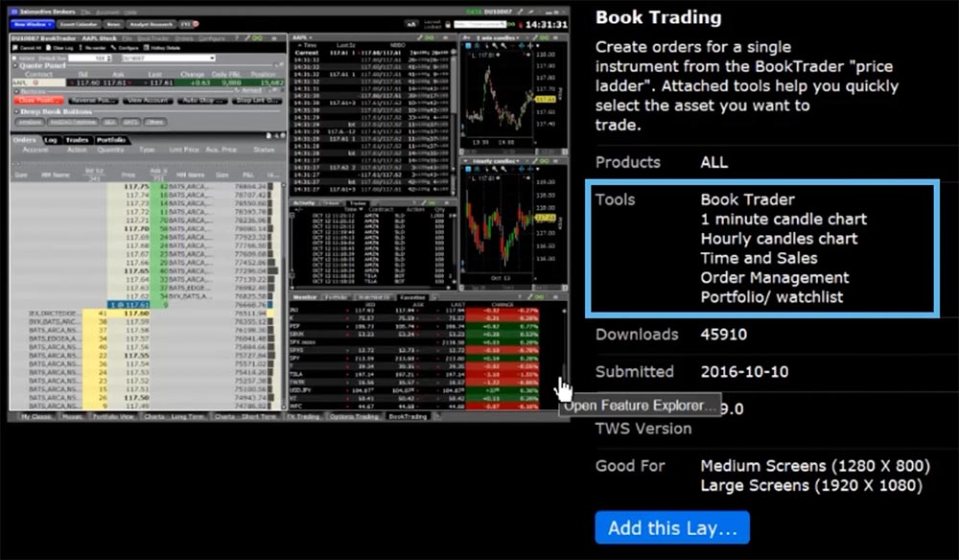The image size is (959, 560).
Task: Collapse the Quote Panel section
Action: click(15, 65)
